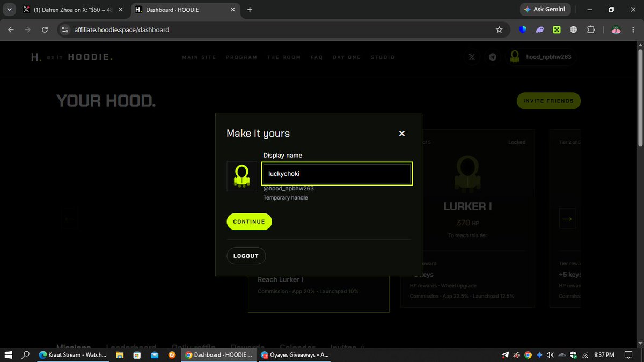This screenshot has width=644, height=362.
Task: Reload the current page
Action: pyautogui.click(x=45, y=29)
